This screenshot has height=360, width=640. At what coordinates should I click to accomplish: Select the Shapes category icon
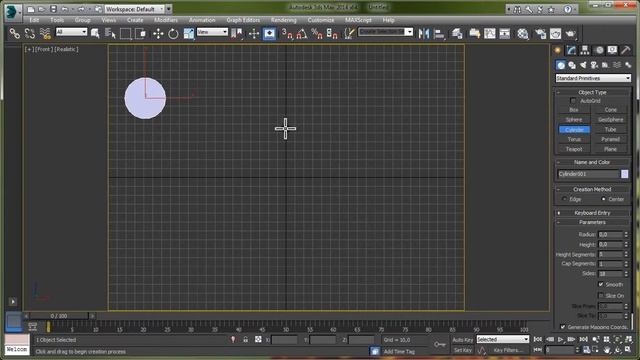pyautogui.click(x=572, y=65)
